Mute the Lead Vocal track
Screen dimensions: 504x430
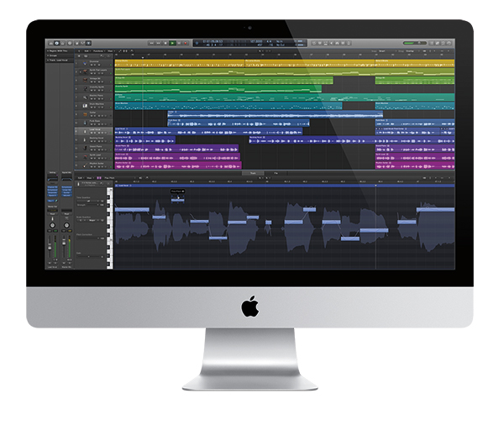pyautogui.click(x=92, y=133)
